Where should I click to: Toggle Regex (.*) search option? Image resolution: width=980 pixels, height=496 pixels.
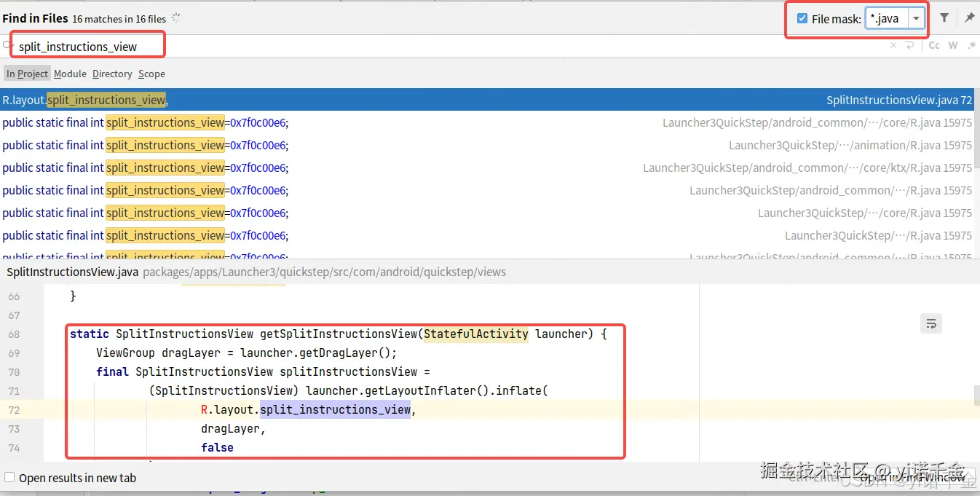(x=971, y=46)
